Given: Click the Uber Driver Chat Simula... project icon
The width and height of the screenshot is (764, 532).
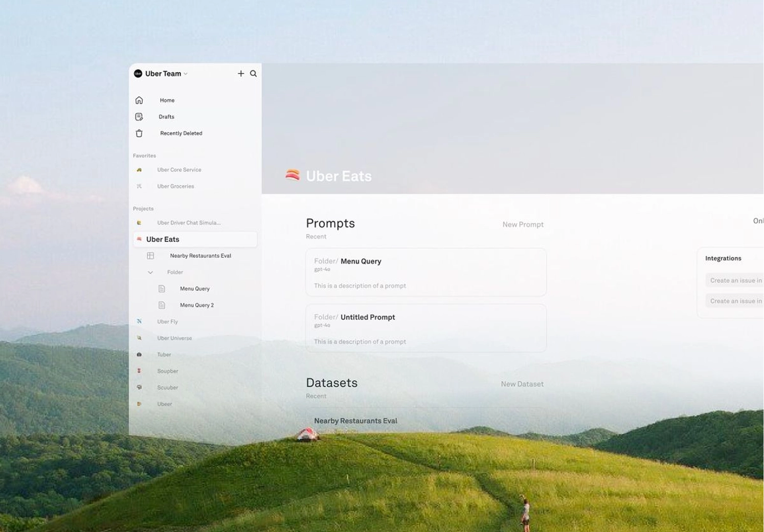Looking at the screenshot, I should [x=139, y=223].
